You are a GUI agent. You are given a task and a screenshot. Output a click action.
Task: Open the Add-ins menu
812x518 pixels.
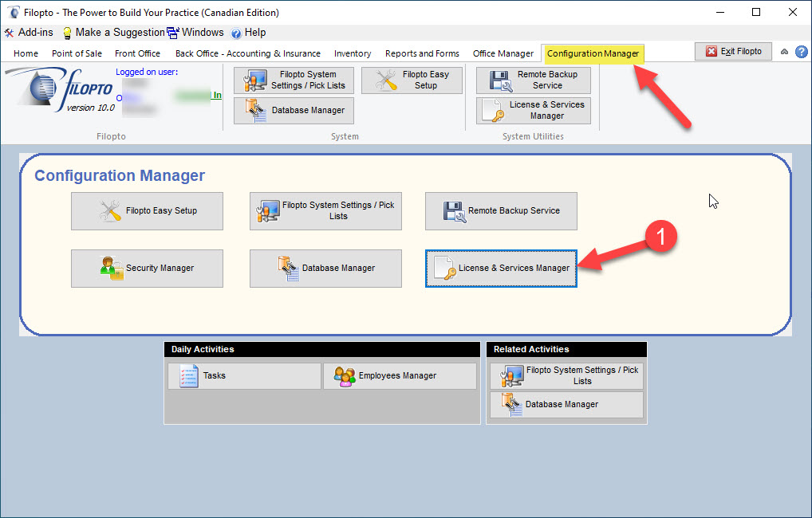29,33
